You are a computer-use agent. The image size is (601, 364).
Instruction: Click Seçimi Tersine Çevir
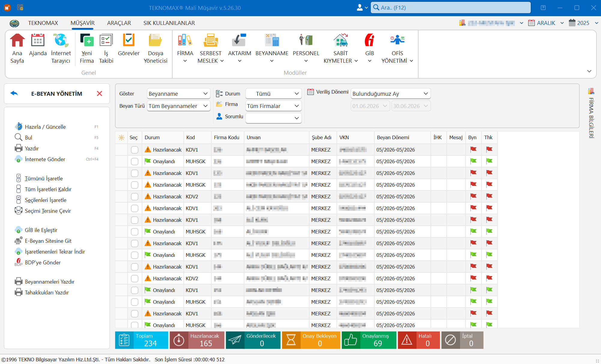coord(43,211)
